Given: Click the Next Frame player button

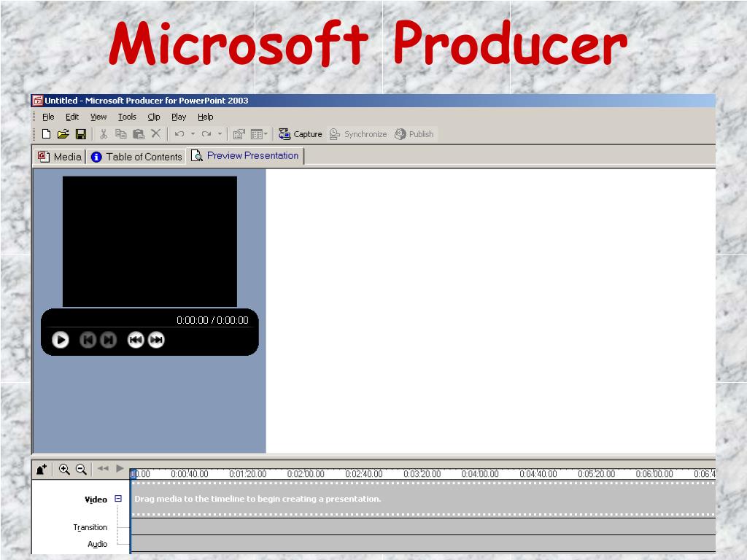Looking at the screenshot, I should (x=109, y=340).
